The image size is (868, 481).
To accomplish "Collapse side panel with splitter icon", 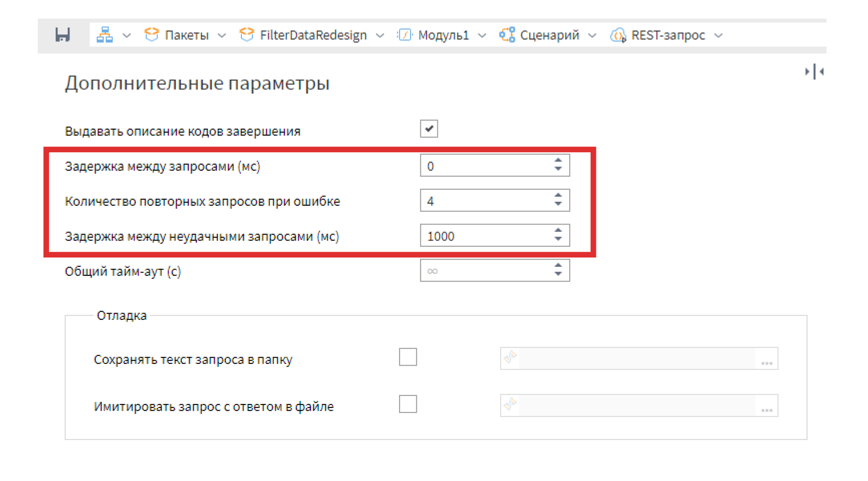I will [x=814, y=72].
